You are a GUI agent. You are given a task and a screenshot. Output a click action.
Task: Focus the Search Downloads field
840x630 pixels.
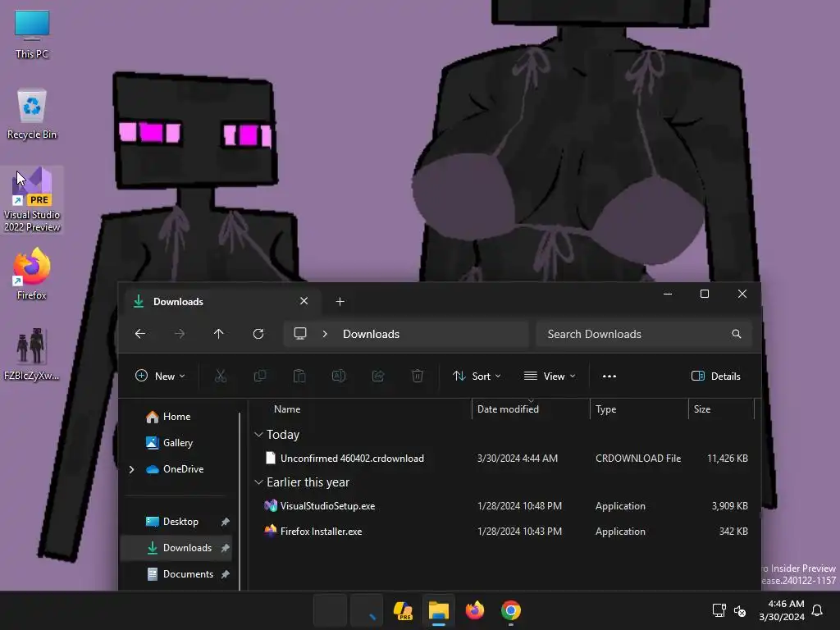(643, 334)
